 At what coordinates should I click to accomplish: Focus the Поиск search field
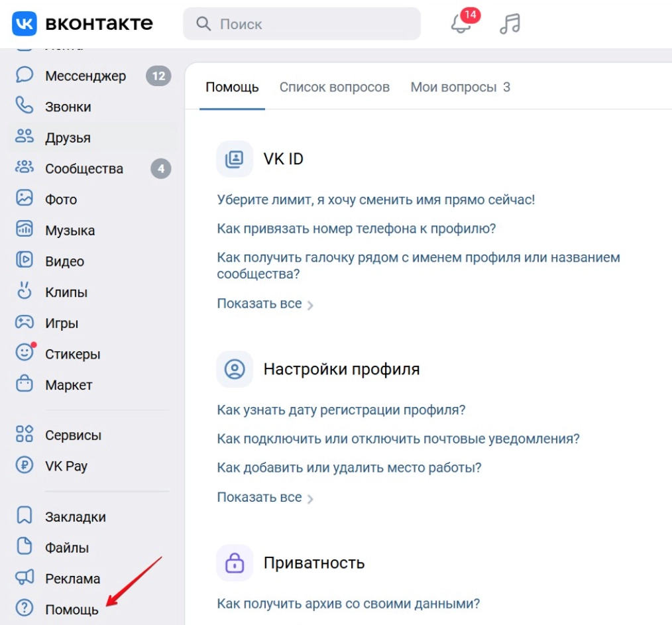click(x=302, y=24)
